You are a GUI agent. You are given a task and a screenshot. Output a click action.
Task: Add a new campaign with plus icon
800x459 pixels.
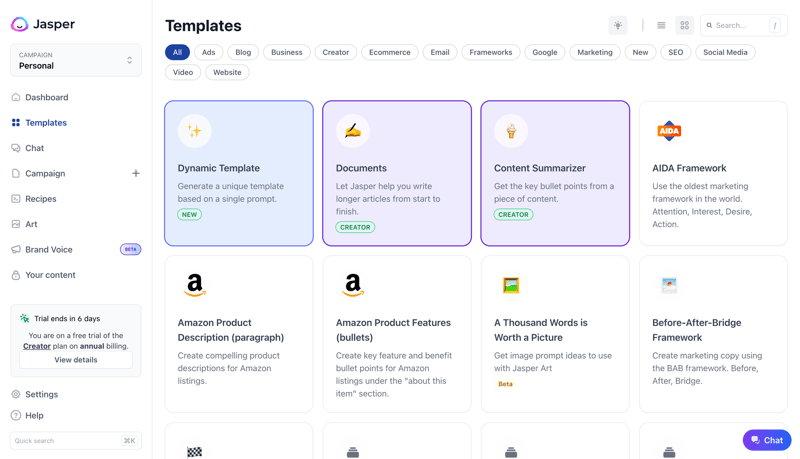136,173
